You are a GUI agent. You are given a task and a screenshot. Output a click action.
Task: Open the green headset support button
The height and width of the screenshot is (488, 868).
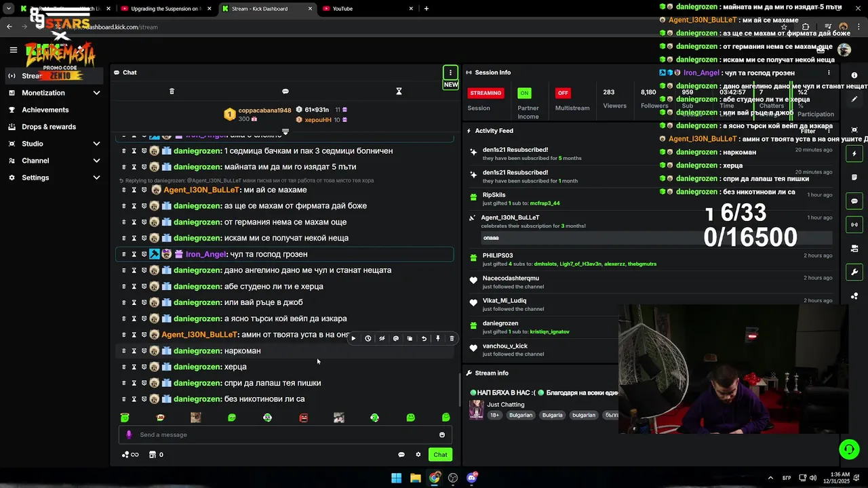pos(849,449)
